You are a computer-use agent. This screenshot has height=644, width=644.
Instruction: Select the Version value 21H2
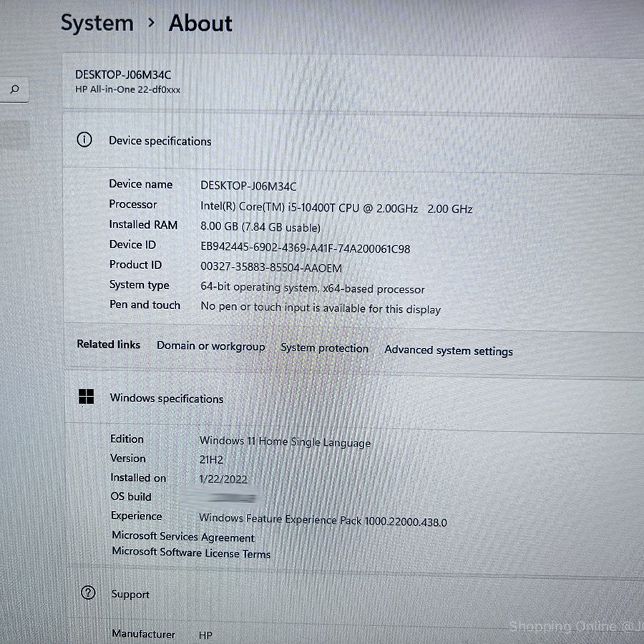pyautogui.click(x=211, y=459)
